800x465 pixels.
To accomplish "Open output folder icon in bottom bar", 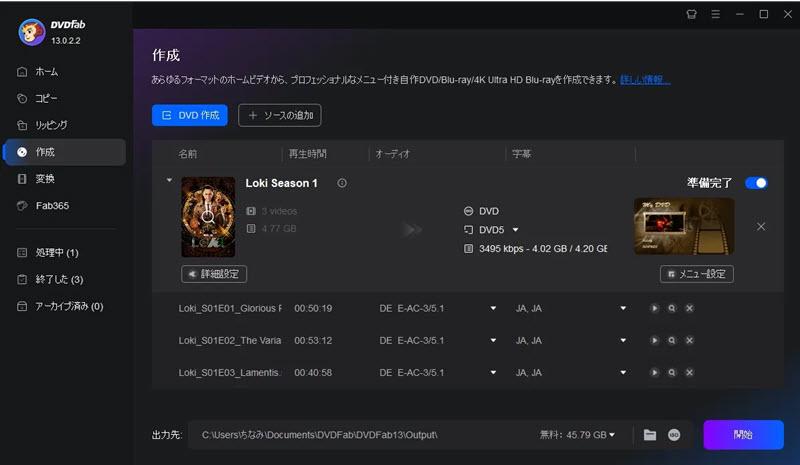I will coord(650,435).
